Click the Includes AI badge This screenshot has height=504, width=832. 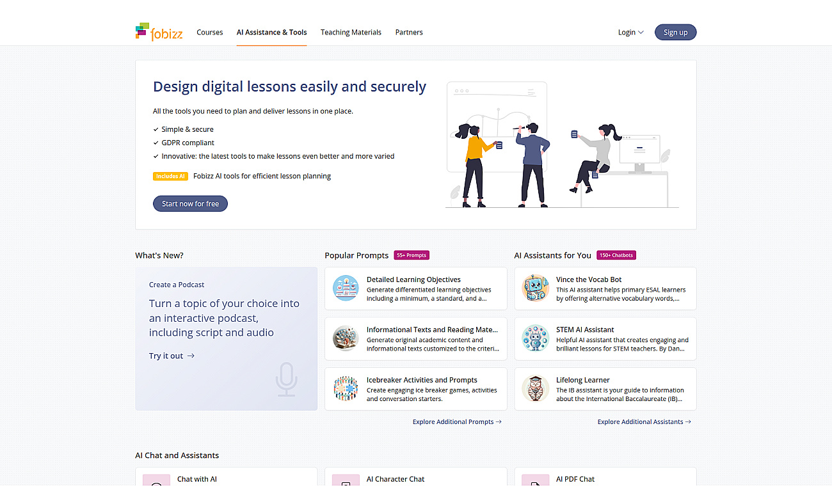click(x=170, y=176)
